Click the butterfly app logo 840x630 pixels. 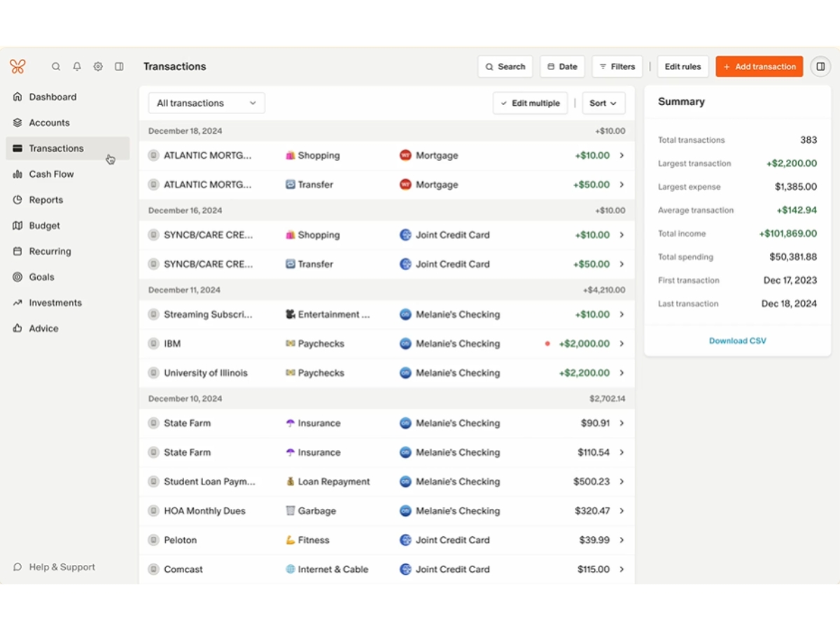17,66
